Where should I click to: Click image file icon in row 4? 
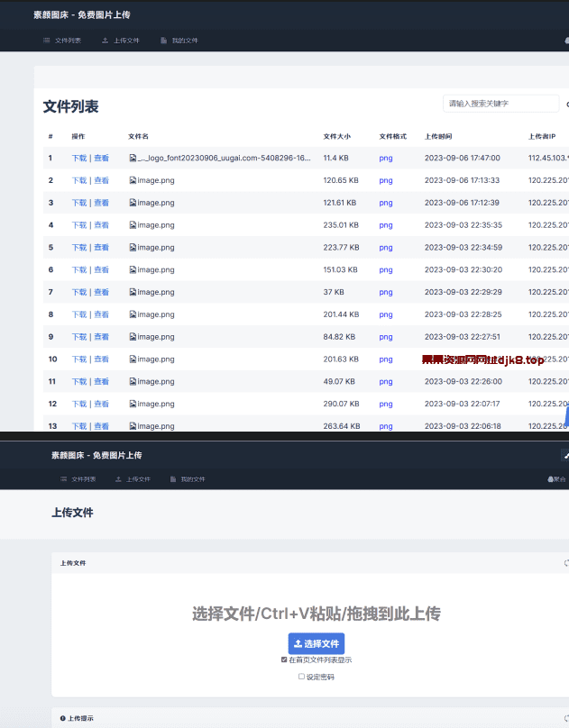[x=133, y=224]
